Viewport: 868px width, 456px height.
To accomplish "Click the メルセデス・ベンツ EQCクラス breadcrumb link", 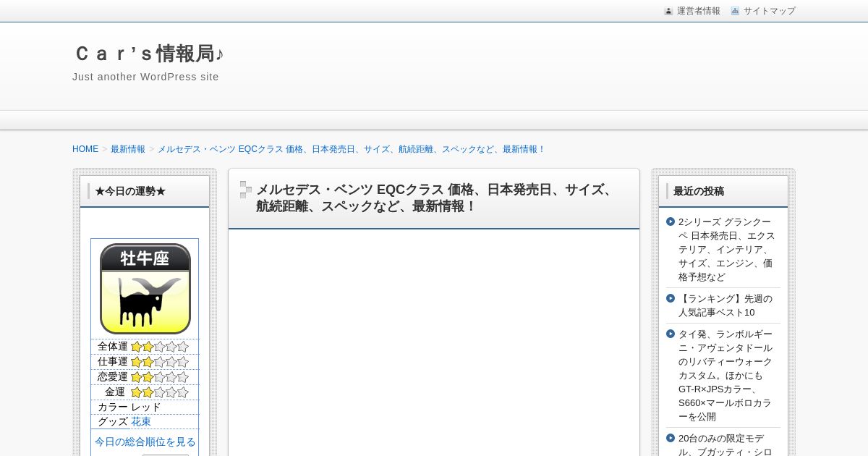I will (x=351, y=149).
